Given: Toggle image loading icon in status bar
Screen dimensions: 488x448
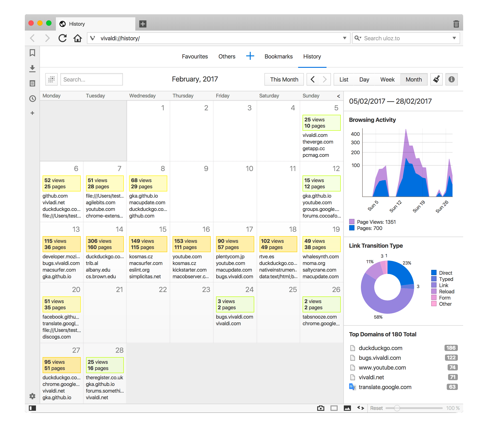Looking at the screenshot, I should tap(347, 408).
